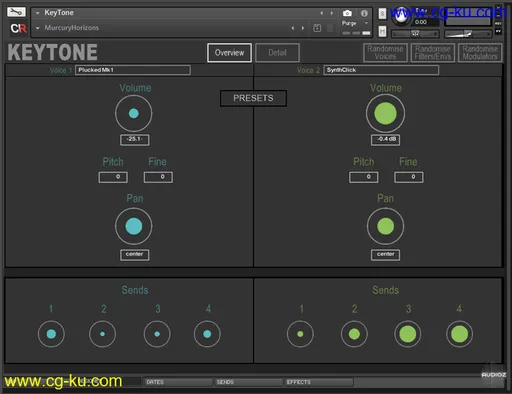
Task: Click Voice 1 Send 4 knob
Action: [207, 334]
